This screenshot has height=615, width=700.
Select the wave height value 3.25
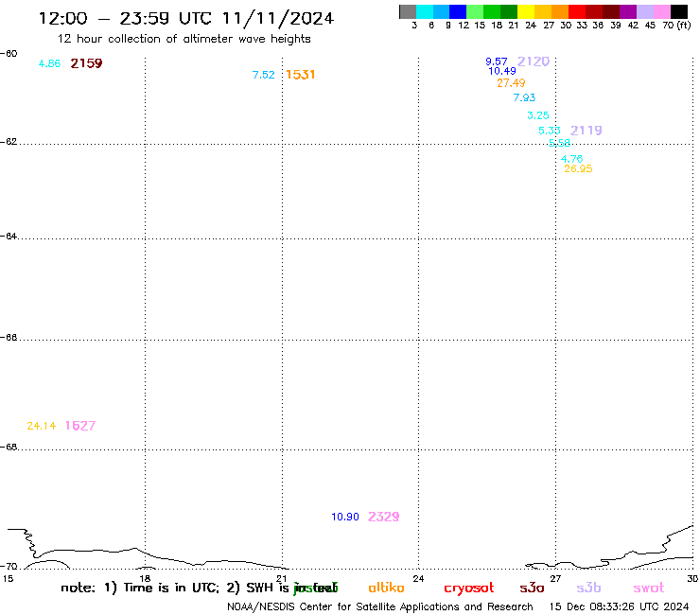pyautogui.click(x=538, y=115)
